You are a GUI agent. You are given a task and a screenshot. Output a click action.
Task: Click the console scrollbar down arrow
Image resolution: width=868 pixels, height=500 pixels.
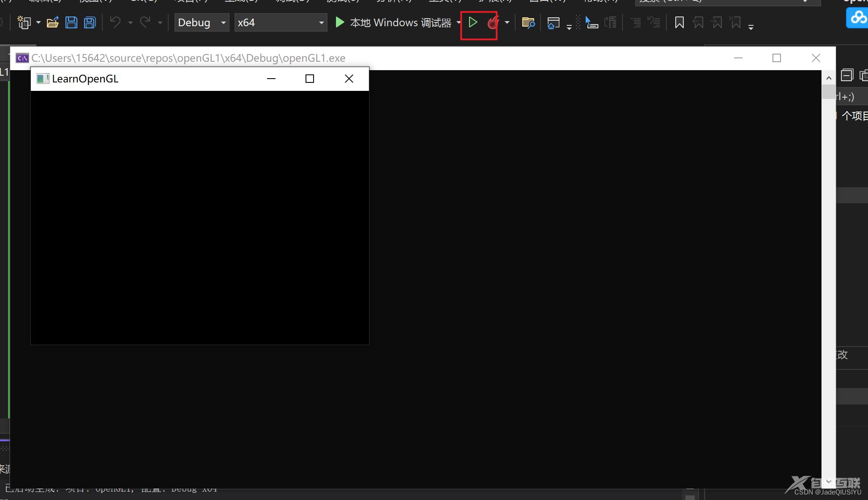point(829,481)
